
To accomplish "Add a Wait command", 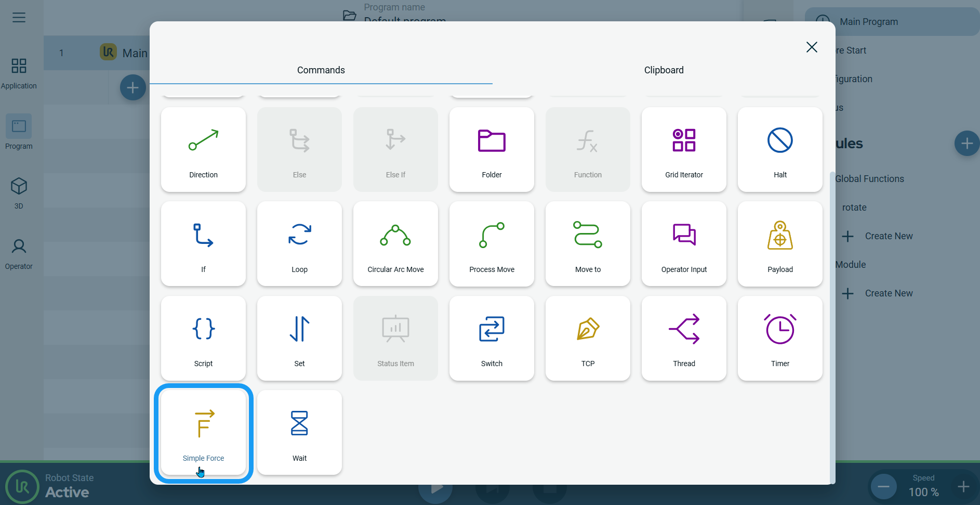I will click(x=299, y=433).
